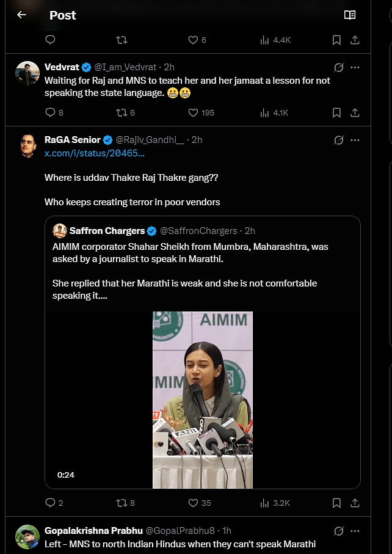Viewport: 392px width, 554px height.
Task: Reply to Vedvrat's post
Action: [x=51, y=112]
